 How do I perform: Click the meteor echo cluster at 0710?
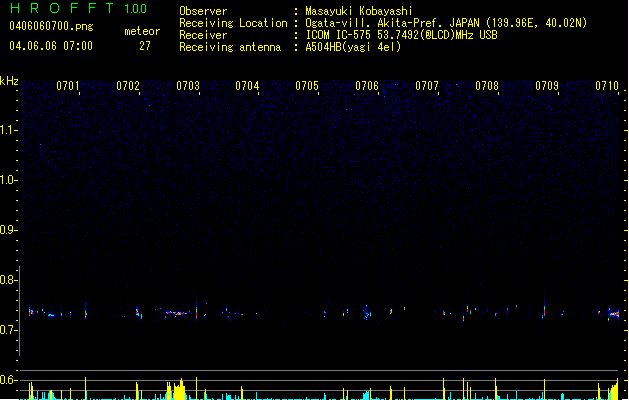click(614, 314)
